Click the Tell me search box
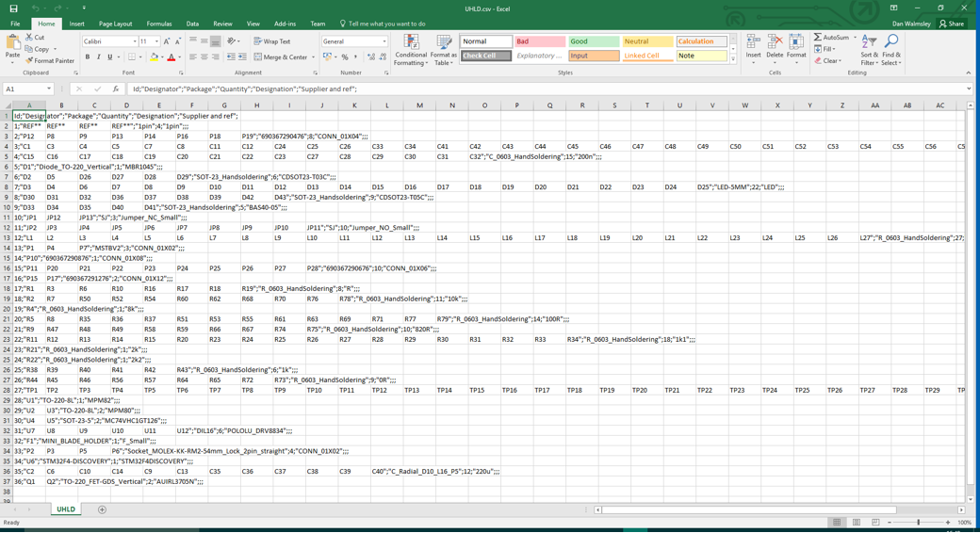 click(386, 24)
